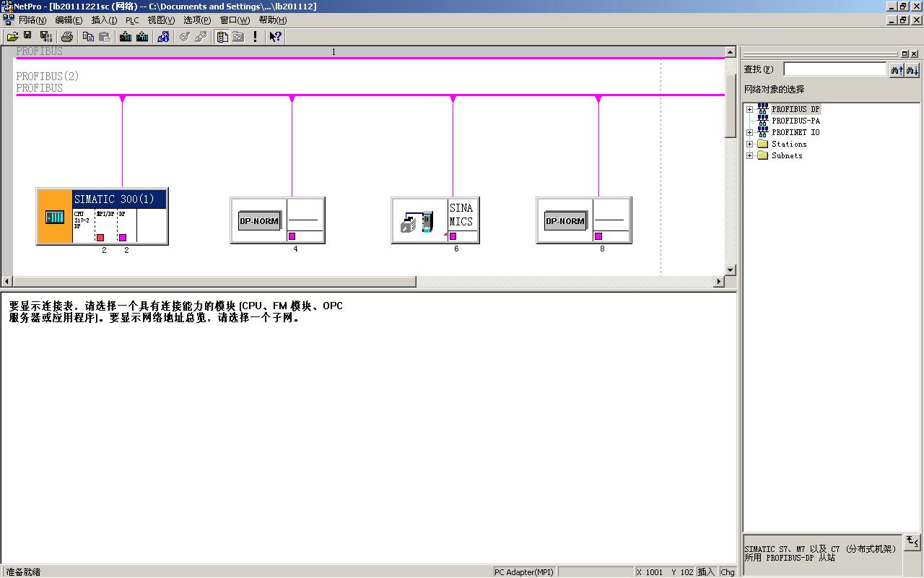924x578 pixels.
Task: Click the network view vertical scrollbar thumb
Action: 731,105
